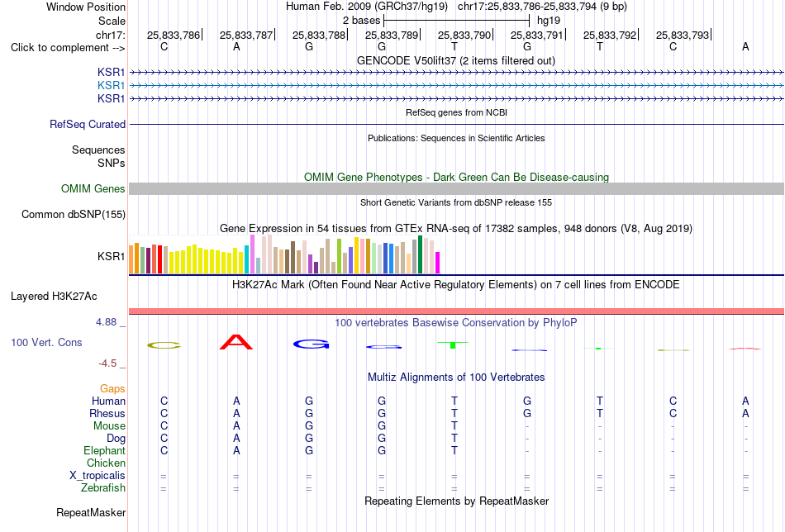
Task: Click the Window Position label
Action: coord(86,7)
